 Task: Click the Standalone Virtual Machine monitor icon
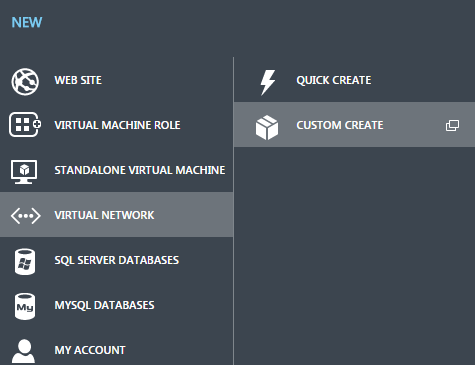(24, 172)
